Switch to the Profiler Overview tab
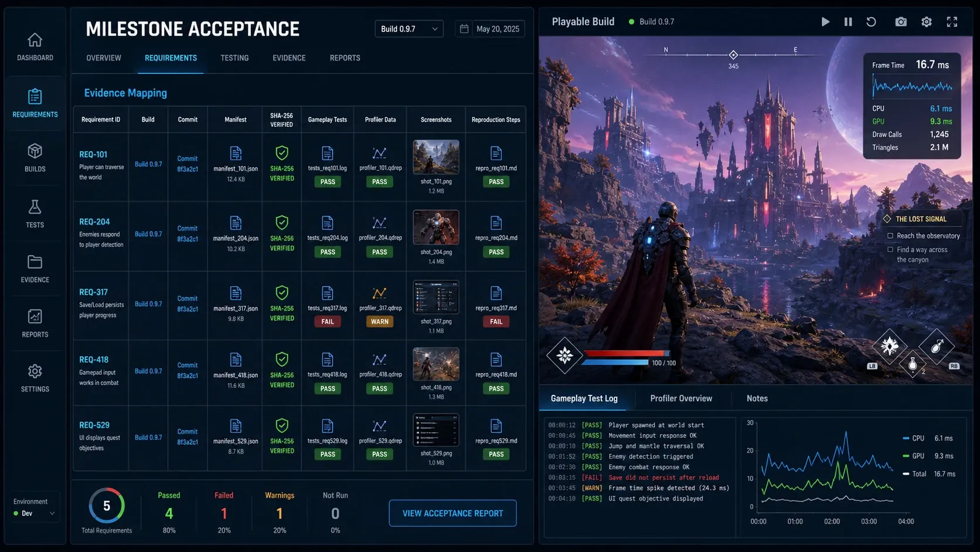 (681, 398)
